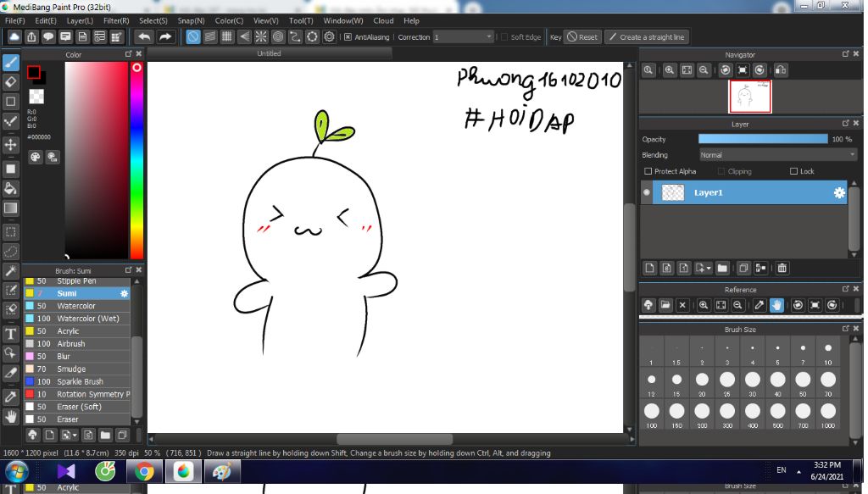Open the Layer menu in the menu bar
This screenshot has height=494, width=868.
click(80, 20)
